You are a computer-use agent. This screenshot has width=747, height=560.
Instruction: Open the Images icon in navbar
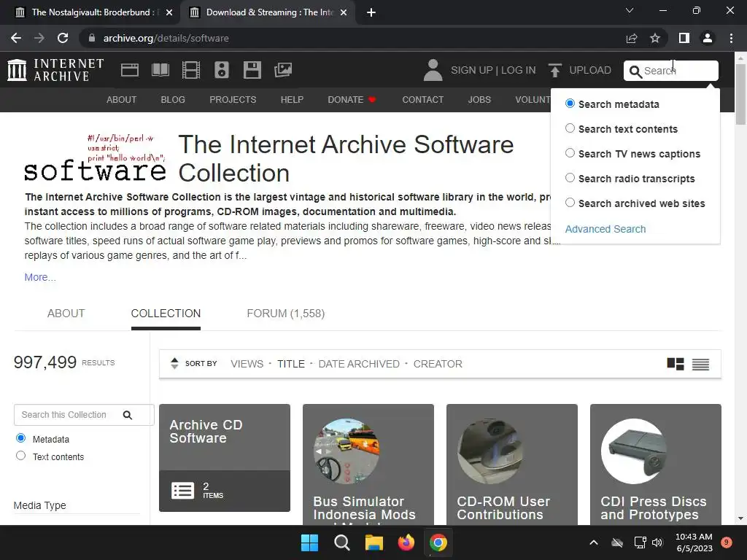point(283,70)
